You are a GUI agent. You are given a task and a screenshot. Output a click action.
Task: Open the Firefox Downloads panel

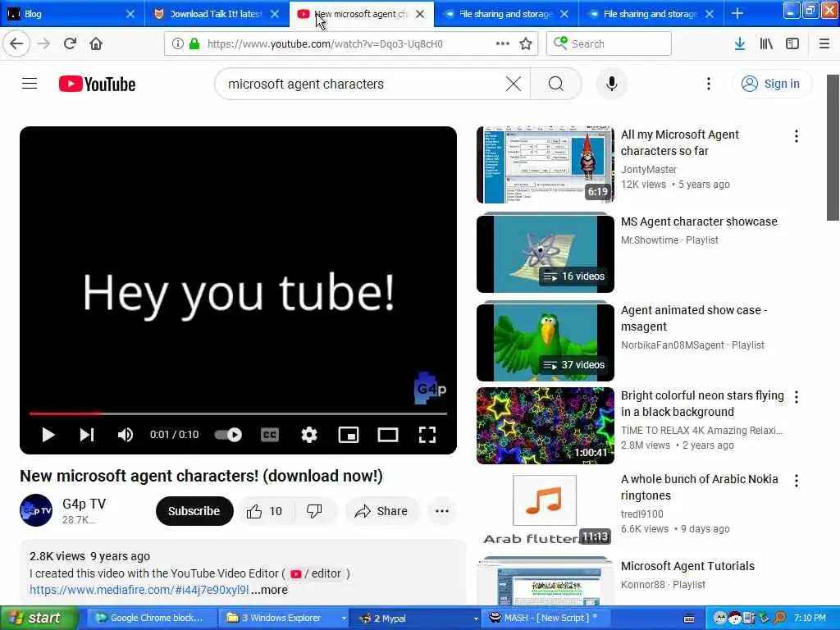pyautogui.click(x=740, y=44)
